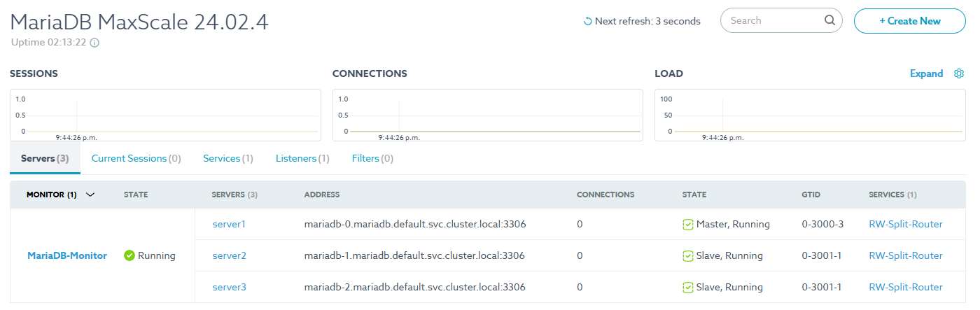Open the server2 details link
Image resolution: width=980 pixels, height=310 pixels.
coord(230,255)
